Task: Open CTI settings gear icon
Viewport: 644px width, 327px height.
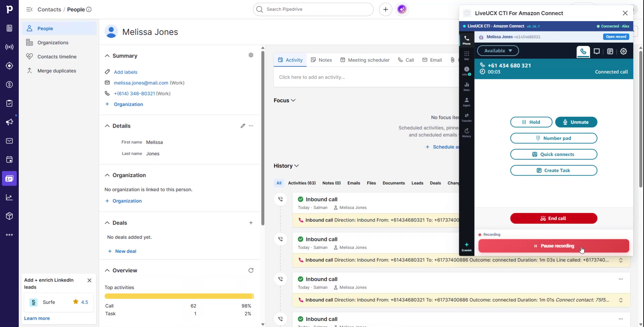Action: [x=624, y=51]
